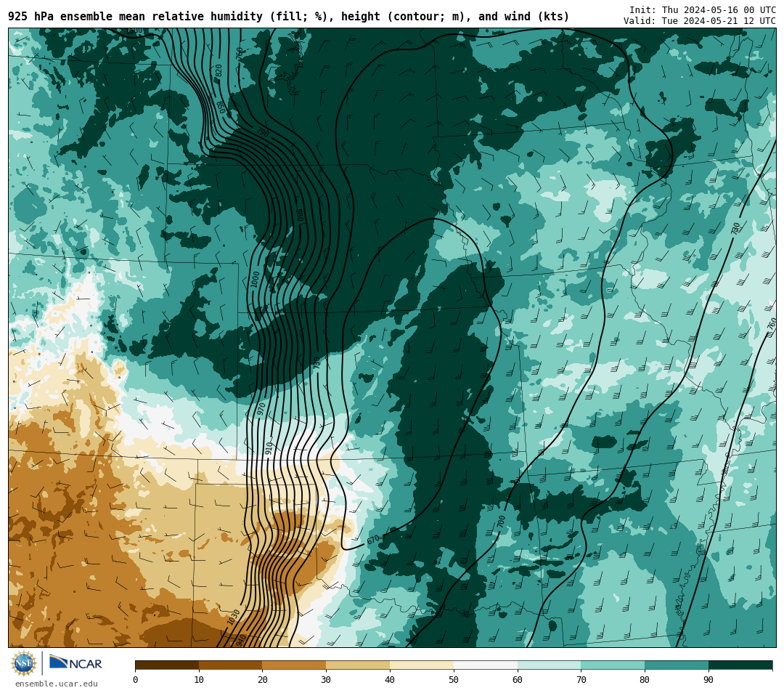The width and height of the screenshot is (784, 693).
Task: Click the 940 height contour label near the bottom edge
Action: pyautogui.click(x=240, y=639)
